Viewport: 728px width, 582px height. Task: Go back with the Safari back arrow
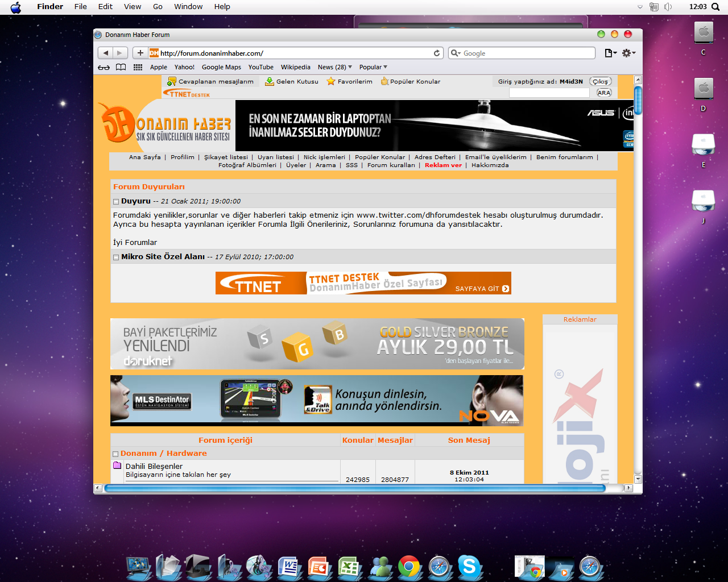pos(106,53)
